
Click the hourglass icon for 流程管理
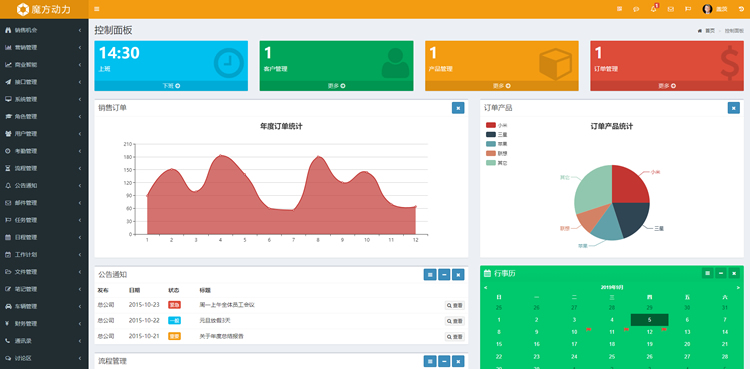[8, 168]
